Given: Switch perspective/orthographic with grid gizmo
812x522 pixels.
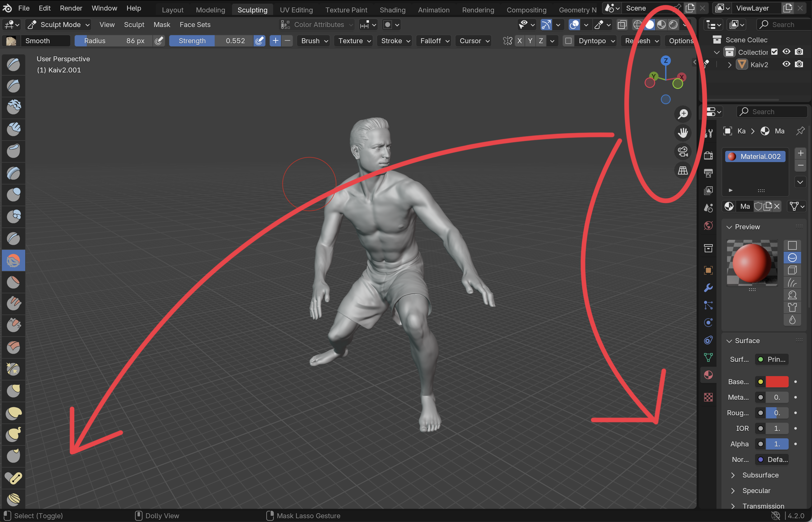Looking at the screenshot, I should 683,170.
